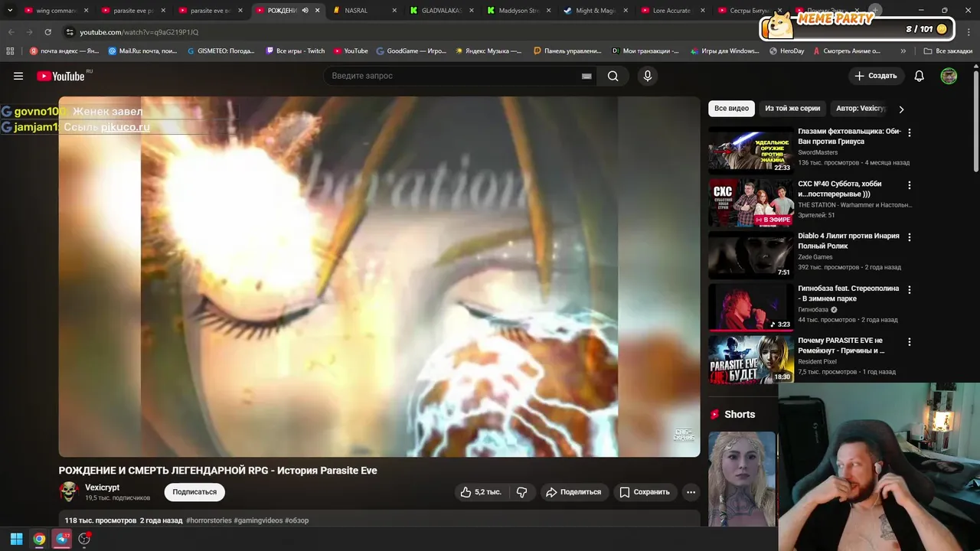980x551 pixels.
Task: Open Chrome from the taskbar
Action: click(x=39, y=539)
